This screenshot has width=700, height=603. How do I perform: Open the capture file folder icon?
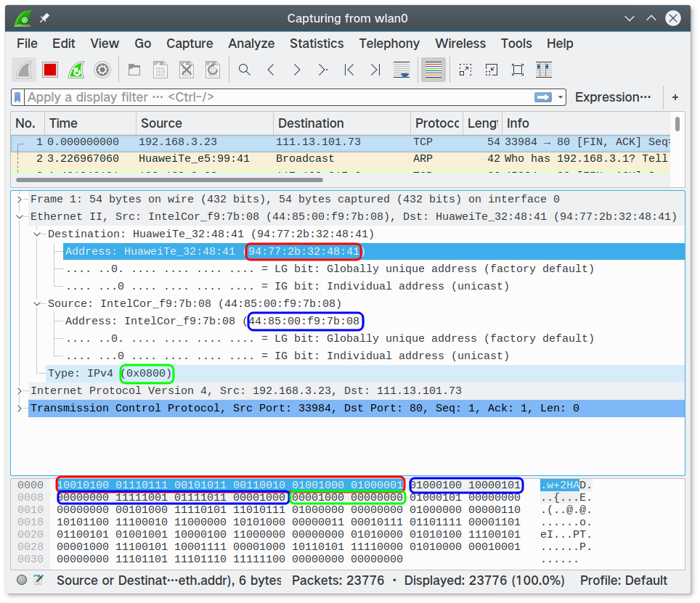coord(134,70)
